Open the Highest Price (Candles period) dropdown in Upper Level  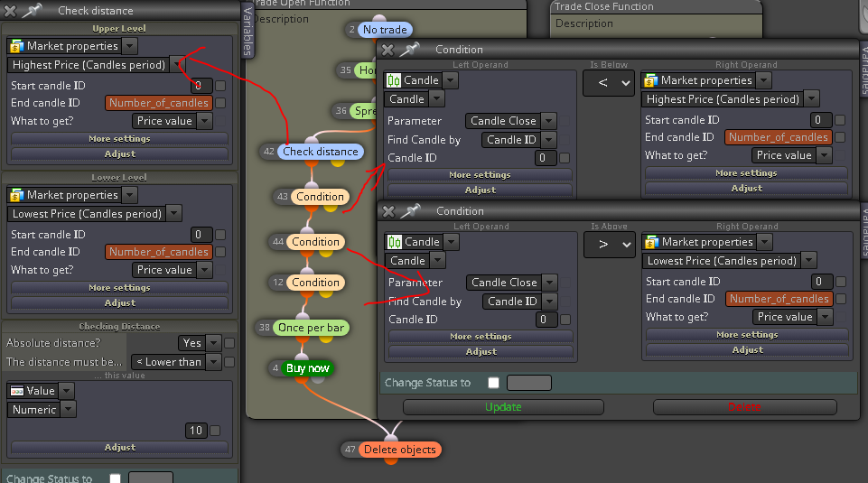click(x=177, y=65)
